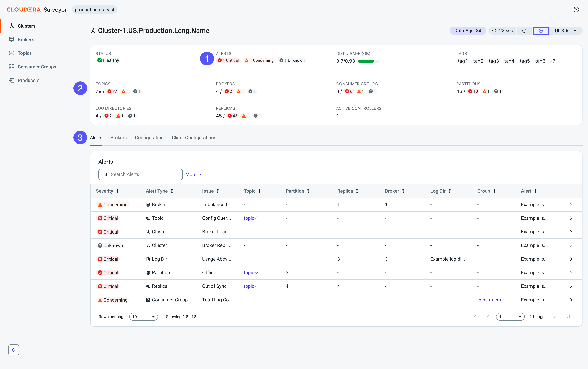Click the pause refresh circle icon
588x369 pixels.
[524, 31]
